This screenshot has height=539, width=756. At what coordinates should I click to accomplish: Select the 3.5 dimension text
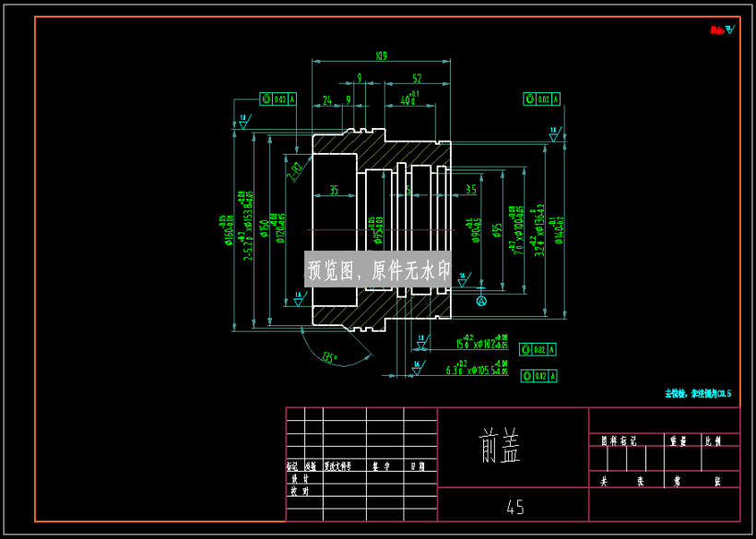[471, 189]
